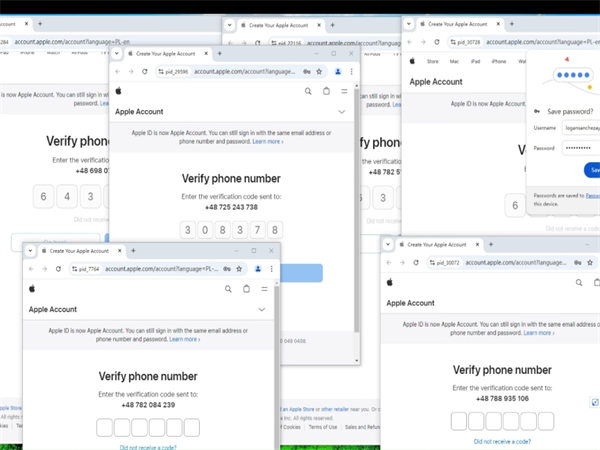600x450 pixels.
Task: Reload the page in pid_29596 window
Action: [145, 72]
